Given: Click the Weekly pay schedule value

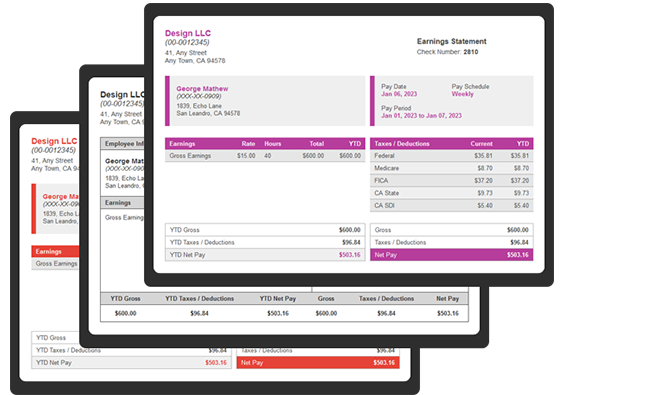Looking at the screenshot, I should click(462, 94).
